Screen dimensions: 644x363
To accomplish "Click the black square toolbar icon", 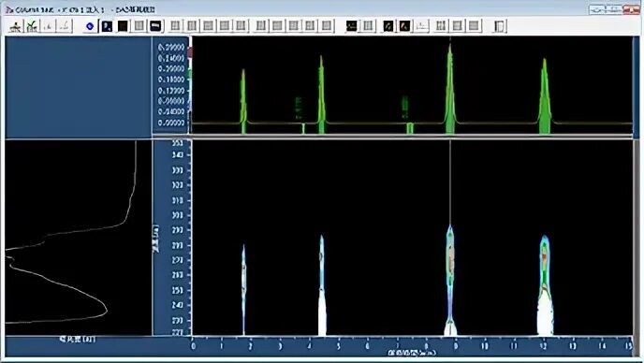I will tap(123, 26).
